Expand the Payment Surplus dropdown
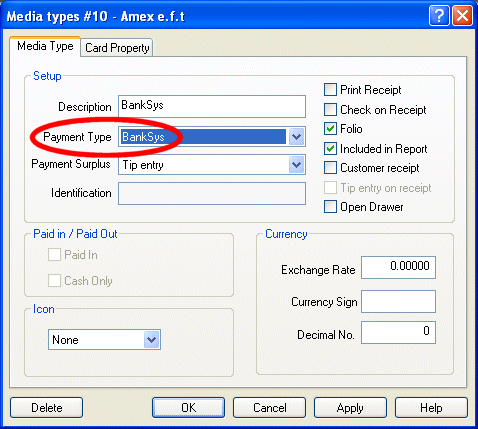This screenshot has height=429, width=478. tap(296, 165)
